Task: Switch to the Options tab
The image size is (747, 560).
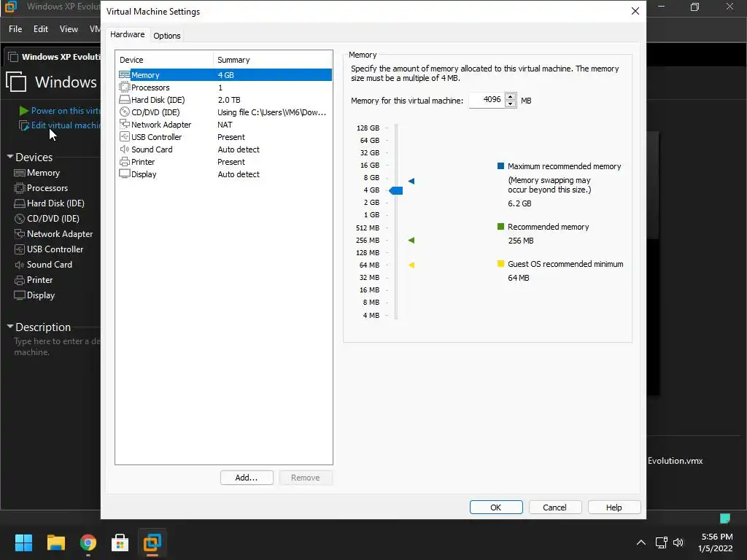Action: (167, 36)
